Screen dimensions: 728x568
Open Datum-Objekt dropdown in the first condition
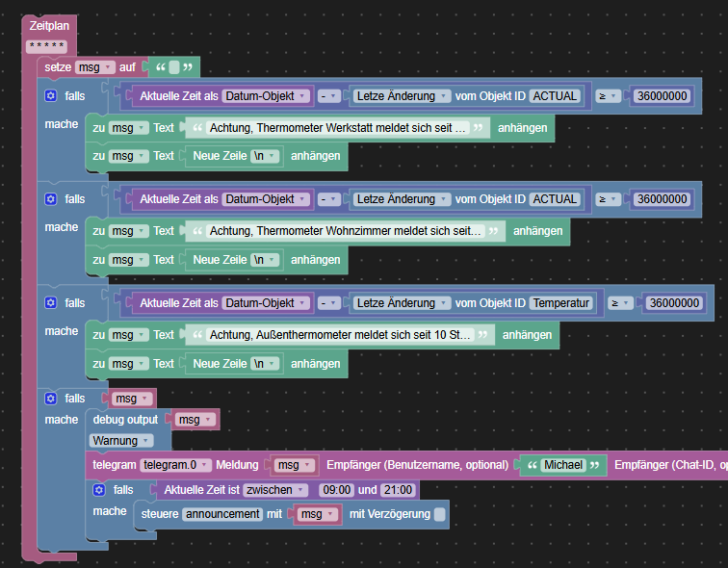(265, 96)
